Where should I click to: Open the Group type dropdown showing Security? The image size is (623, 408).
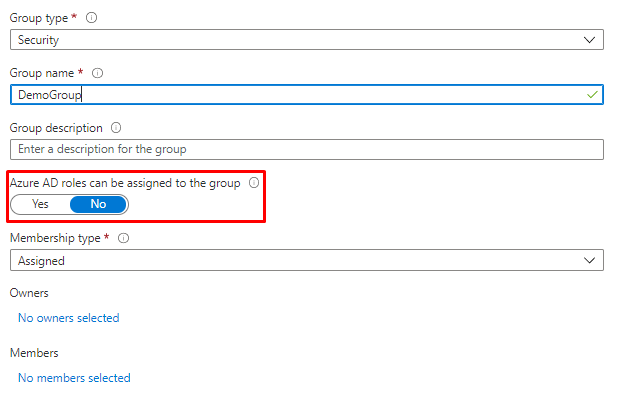pyautogui.click(x=307, y=40)
